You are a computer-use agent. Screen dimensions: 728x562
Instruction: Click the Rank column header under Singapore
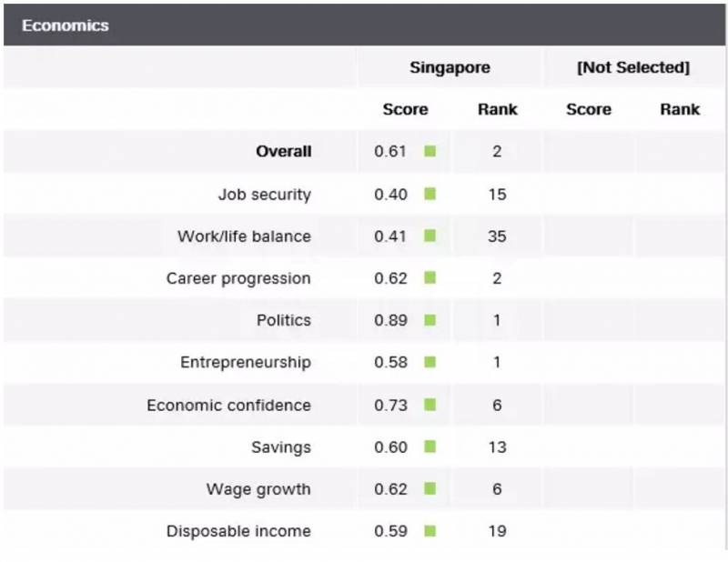[497, 109]
